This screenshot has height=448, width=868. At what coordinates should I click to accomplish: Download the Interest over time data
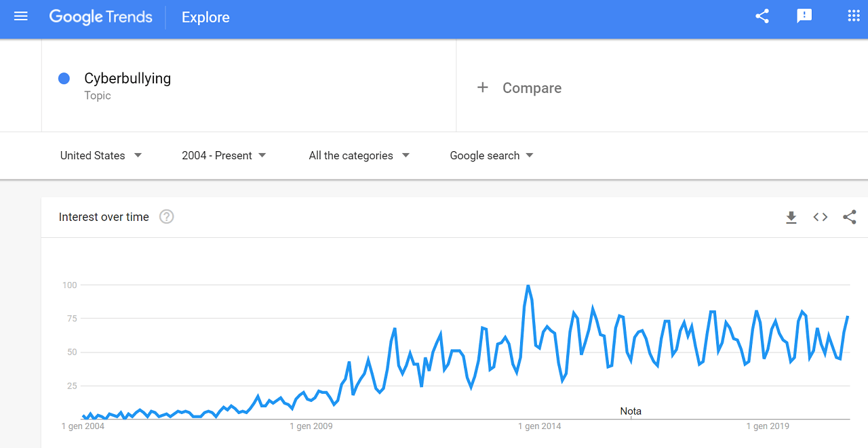(791, 217)
